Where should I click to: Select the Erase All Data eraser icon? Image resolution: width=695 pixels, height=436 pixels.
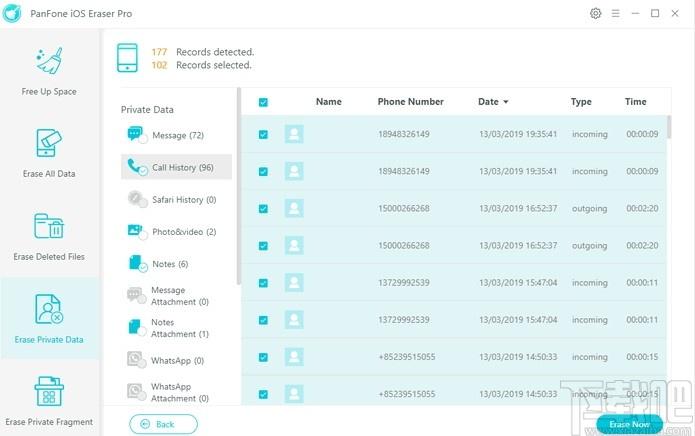coord(49,143)
